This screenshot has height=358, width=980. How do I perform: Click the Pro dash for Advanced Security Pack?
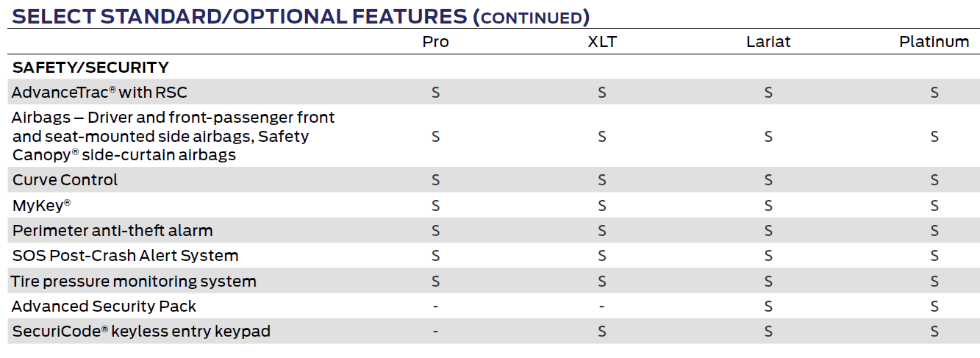tap(435, 307)
